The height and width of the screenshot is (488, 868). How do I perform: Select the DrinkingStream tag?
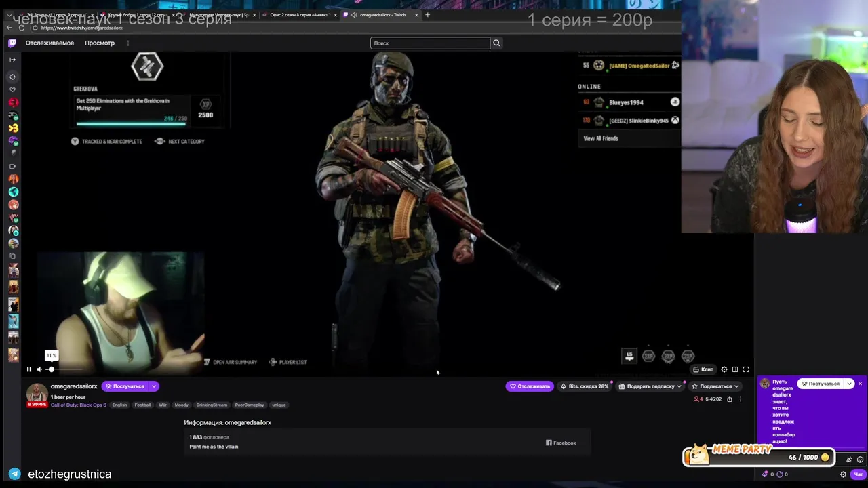(212, 405)
